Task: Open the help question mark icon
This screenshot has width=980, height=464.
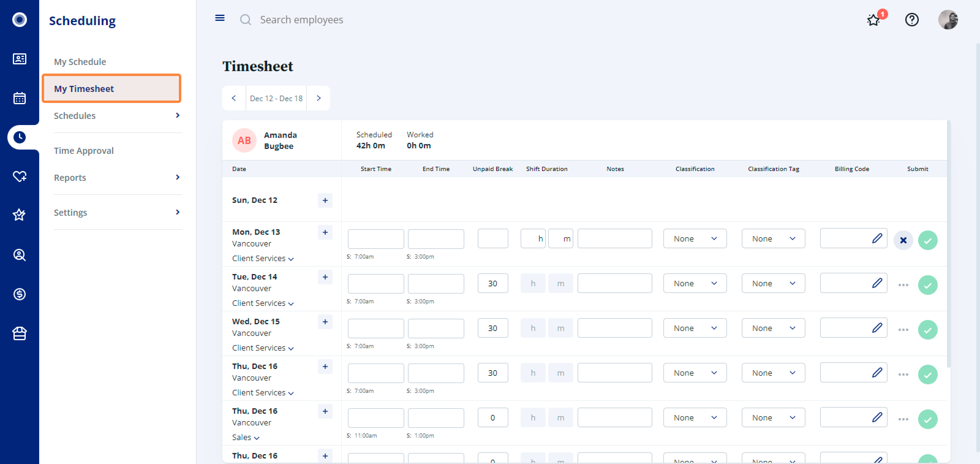Action: pos(911,19)
